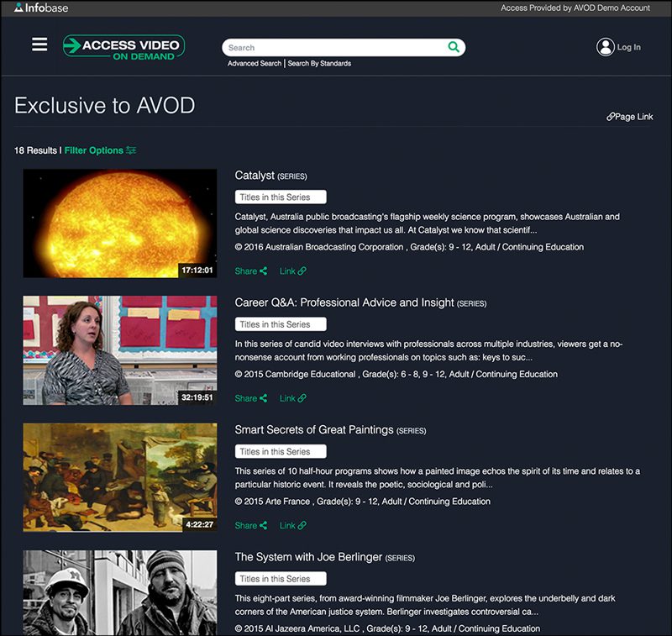This screenshot has height=636, width=672.
Task: Click '© 2015 Al Jazeera America, LLC' text
Action: (x=297, y=628)
